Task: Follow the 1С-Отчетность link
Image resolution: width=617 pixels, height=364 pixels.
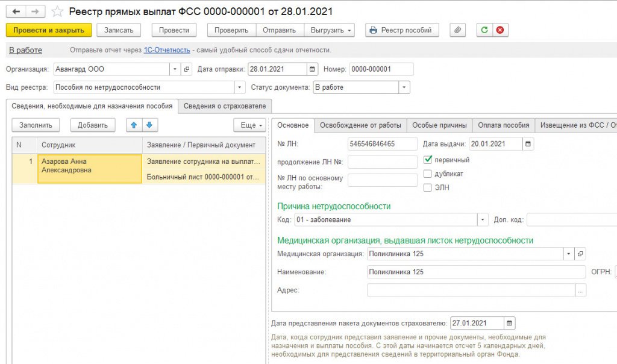Action: tap(166, 50)
